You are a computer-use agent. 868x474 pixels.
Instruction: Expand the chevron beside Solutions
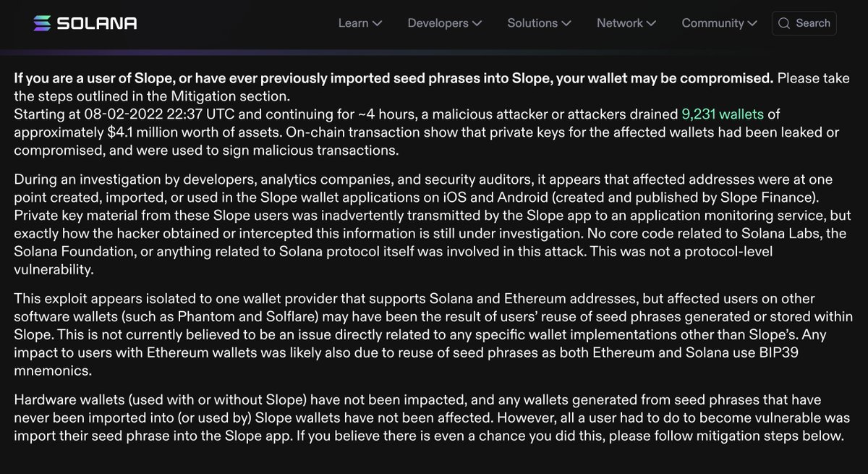[566, 23]
